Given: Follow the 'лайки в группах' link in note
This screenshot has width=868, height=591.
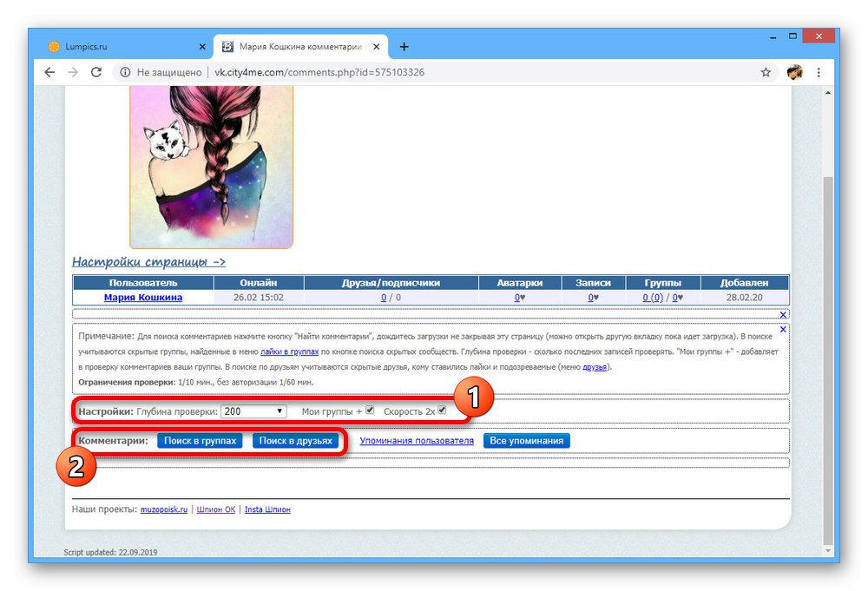Looking at the screenshot, I should tap(290, 351).
